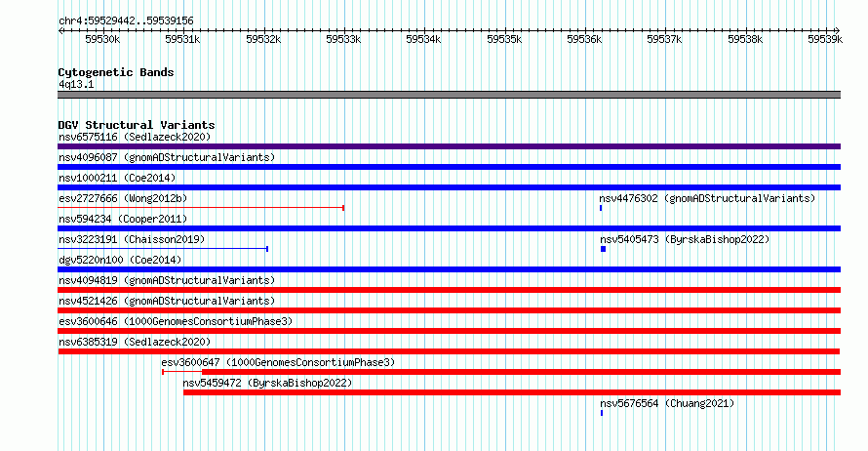The width and height of the screenshot is (868, 451).
Task: Click the DGV Structural Variants track title
Action: coord(137,125)
